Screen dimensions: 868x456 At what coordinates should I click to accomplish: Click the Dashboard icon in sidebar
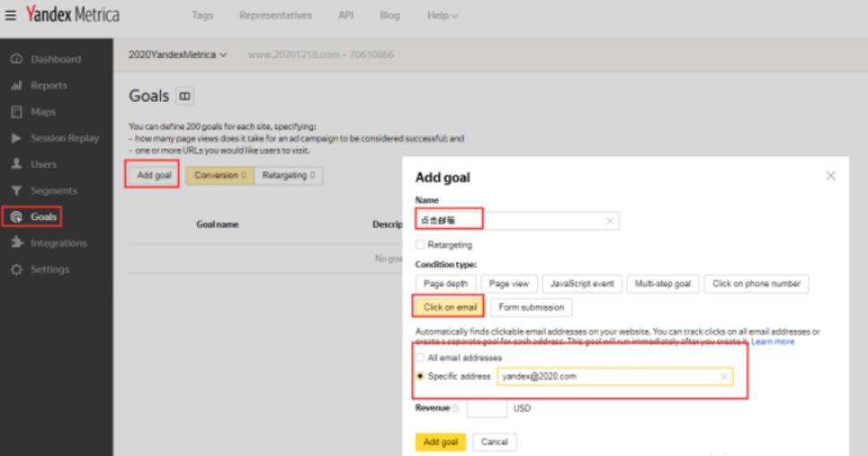coord(17,59)
